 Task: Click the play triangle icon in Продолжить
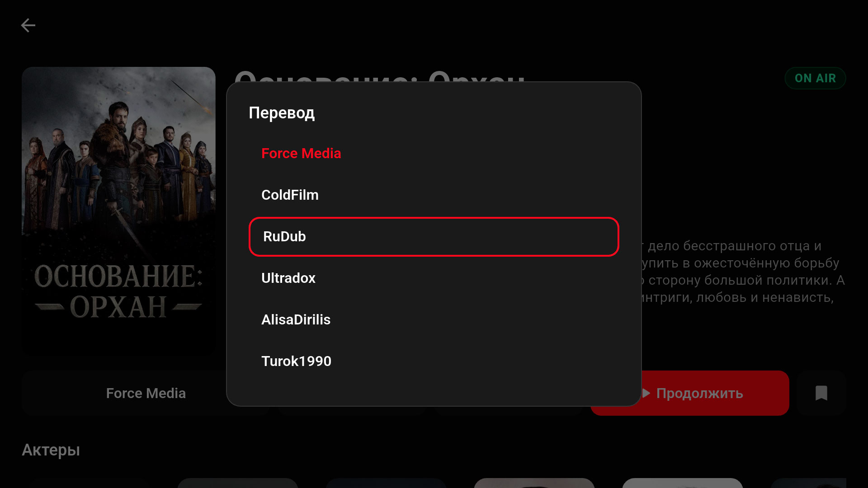click(x=646, y=393)
